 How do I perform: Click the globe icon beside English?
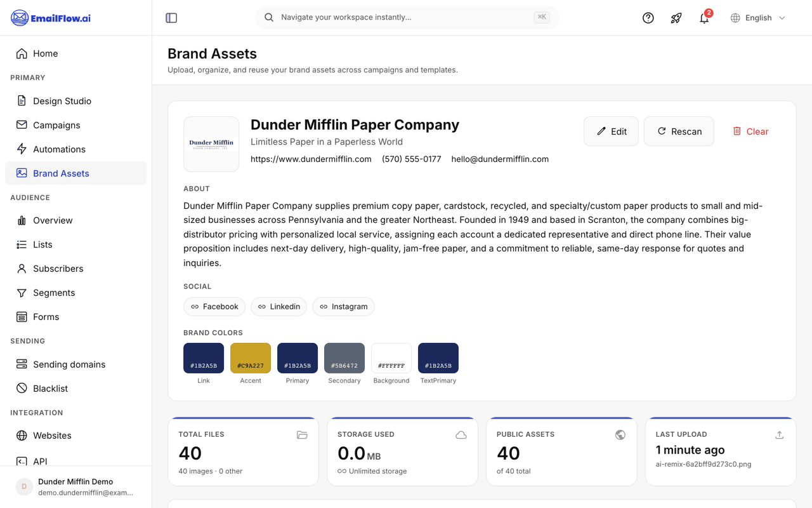click(x=735, y=18)
